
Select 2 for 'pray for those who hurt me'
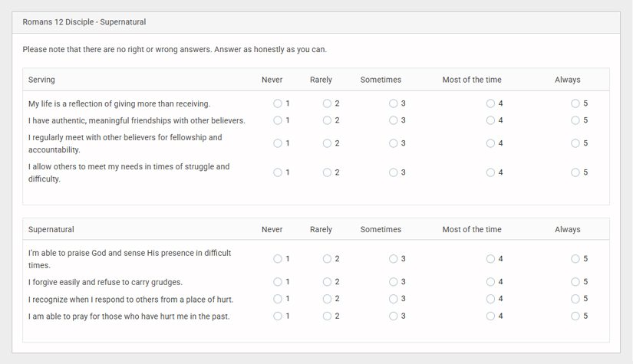(x=328, y=316)
